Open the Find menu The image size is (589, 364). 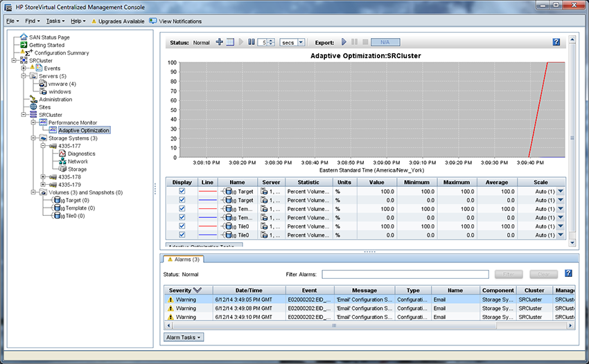(33, 21)
